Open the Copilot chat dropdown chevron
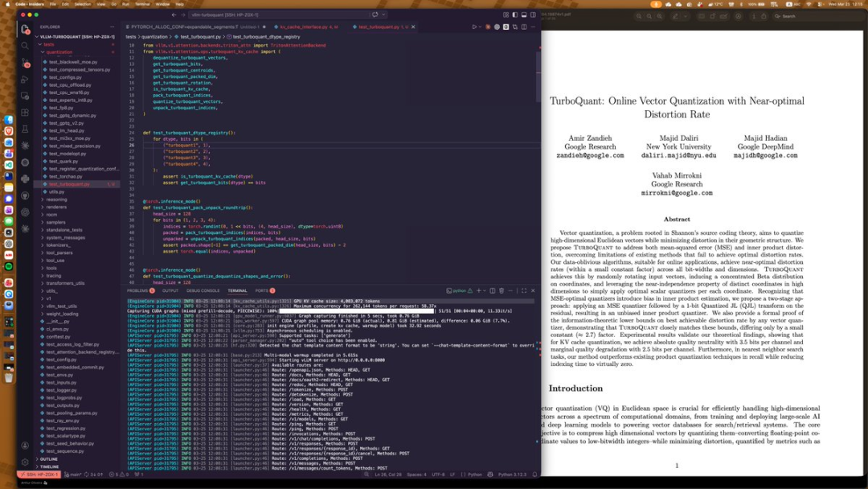 coord(383,15)
